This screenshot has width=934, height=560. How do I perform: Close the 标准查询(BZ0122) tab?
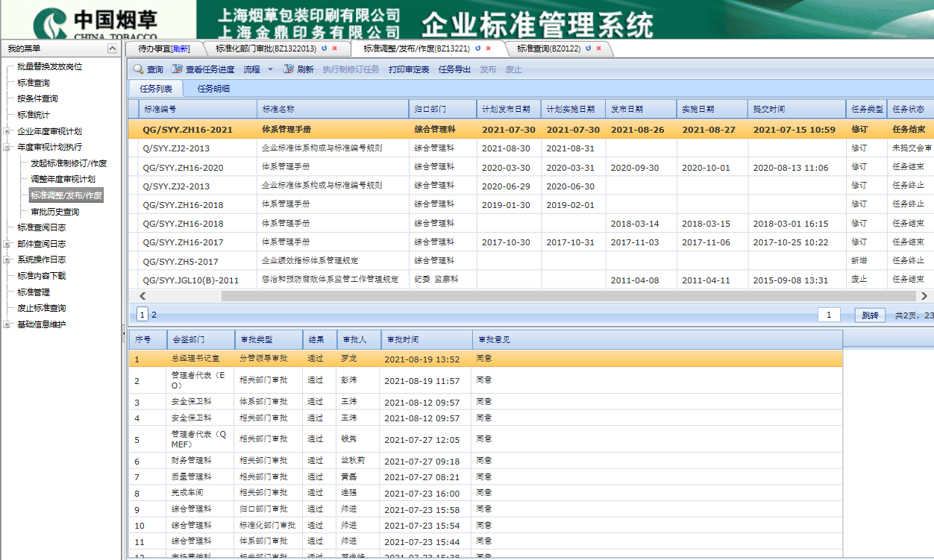pyautogui.click(x=599, y=48)
